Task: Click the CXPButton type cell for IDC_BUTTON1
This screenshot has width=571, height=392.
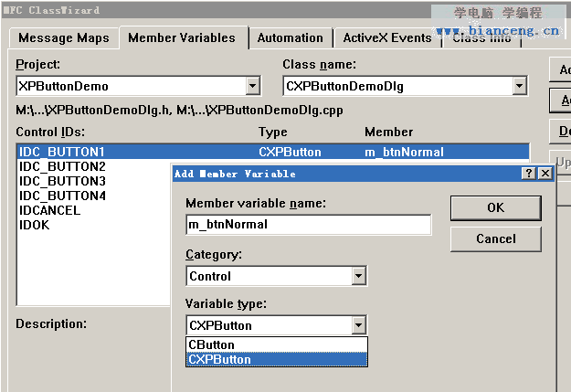Action: [x=290, y=152]
